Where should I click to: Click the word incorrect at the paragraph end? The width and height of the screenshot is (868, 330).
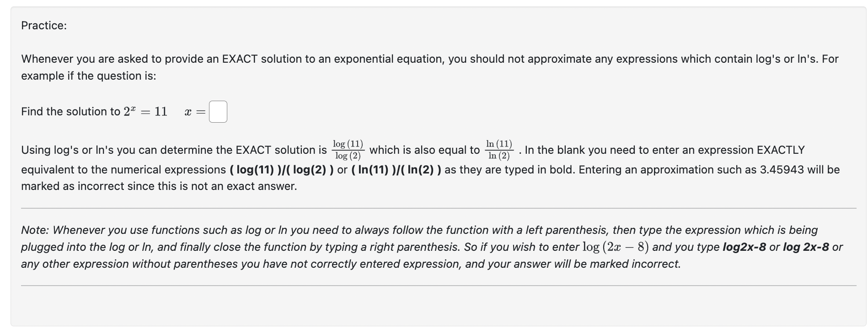point(657,264)
